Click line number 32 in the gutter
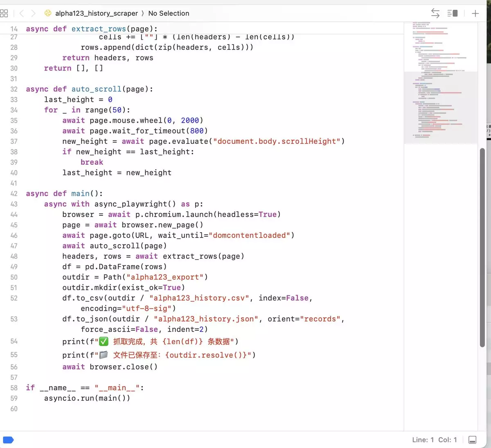This screenshot has height=448, width=491. pyautogui.click(x=14, y=89)
